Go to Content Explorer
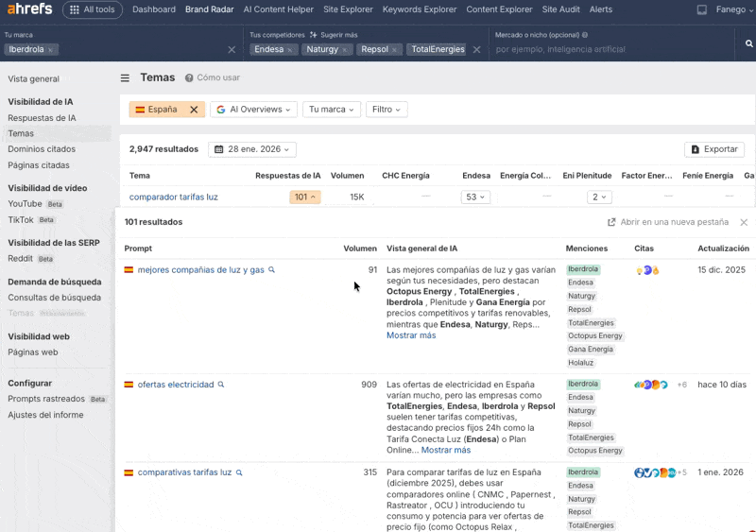756x532 pixels. pos(499,9)
